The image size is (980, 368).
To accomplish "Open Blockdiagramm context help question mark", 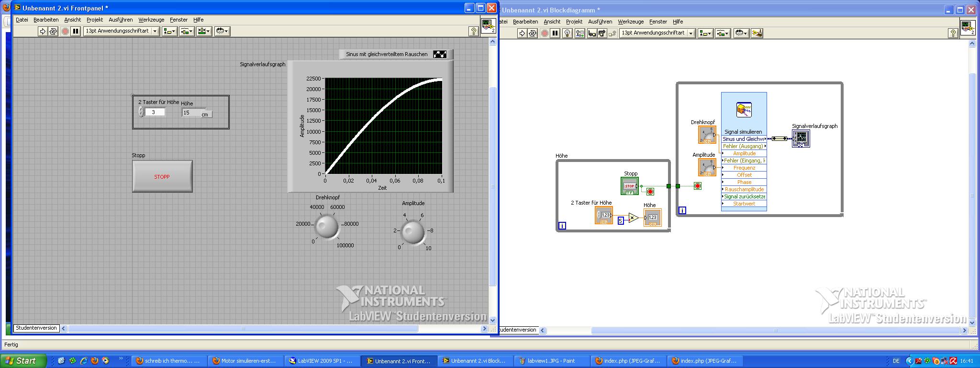I will (x=953, y=33).
